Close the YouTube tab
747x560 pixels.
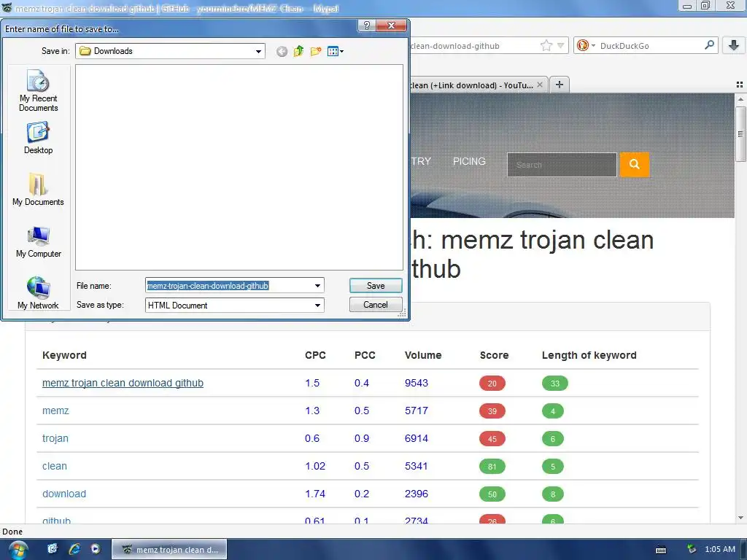540,85
